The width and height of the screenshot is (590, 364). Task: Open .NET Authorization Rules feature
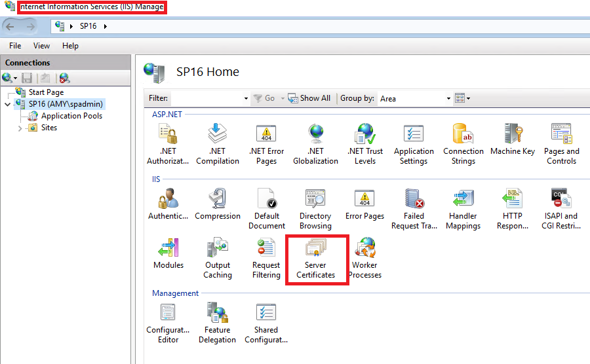tap(168, 144)
